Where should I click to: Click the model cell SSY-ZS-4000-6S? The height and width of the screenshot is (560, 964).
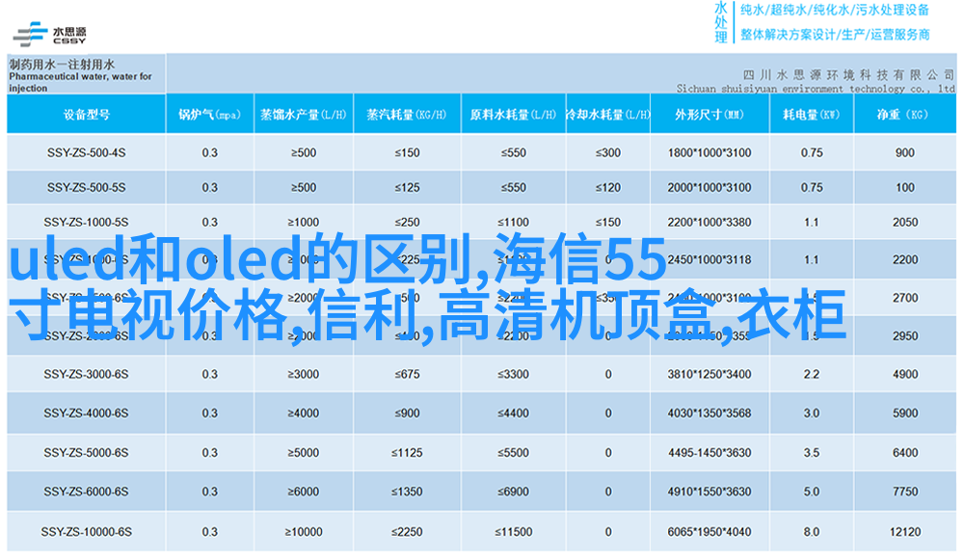tap(87, 413)
